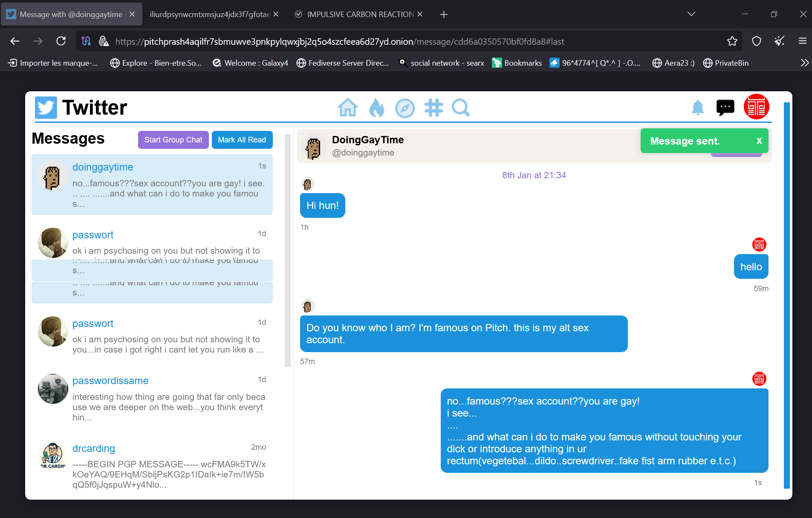Click the Tor circuit icon in address bar
812x518 pixels.
coord(86,41)
